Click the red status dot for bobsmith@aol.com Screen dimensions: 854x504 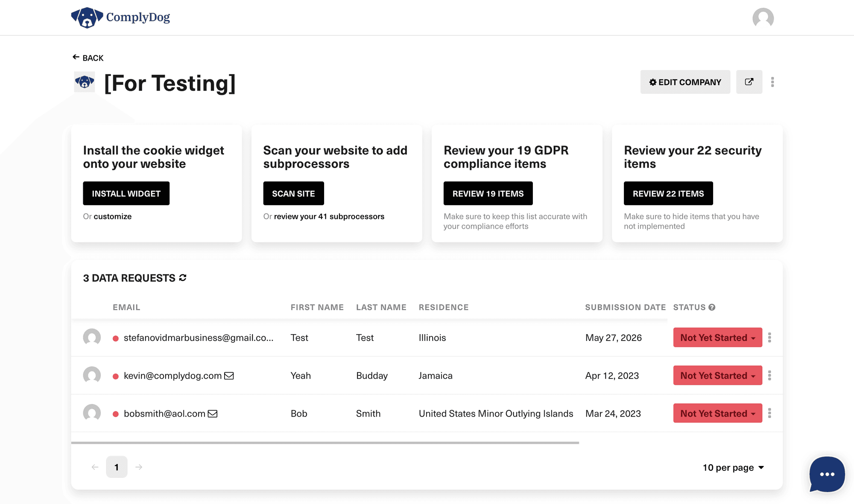[x=115, y=414]
